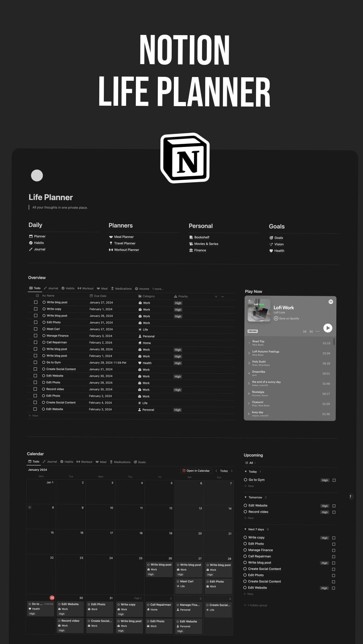Switch to Medications tab in Overview
The image size is (363, 644).
tap(121, 289)
